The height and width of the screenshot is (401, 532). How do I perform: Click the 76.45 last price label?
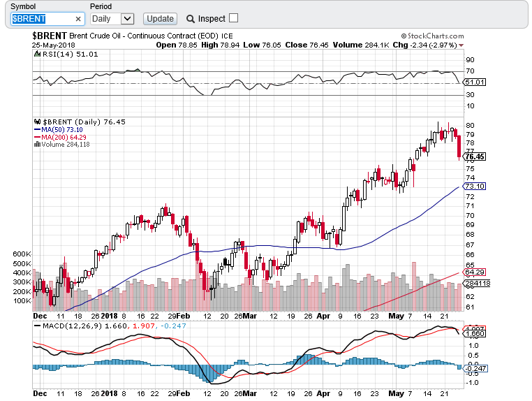[x=475, y=156]
